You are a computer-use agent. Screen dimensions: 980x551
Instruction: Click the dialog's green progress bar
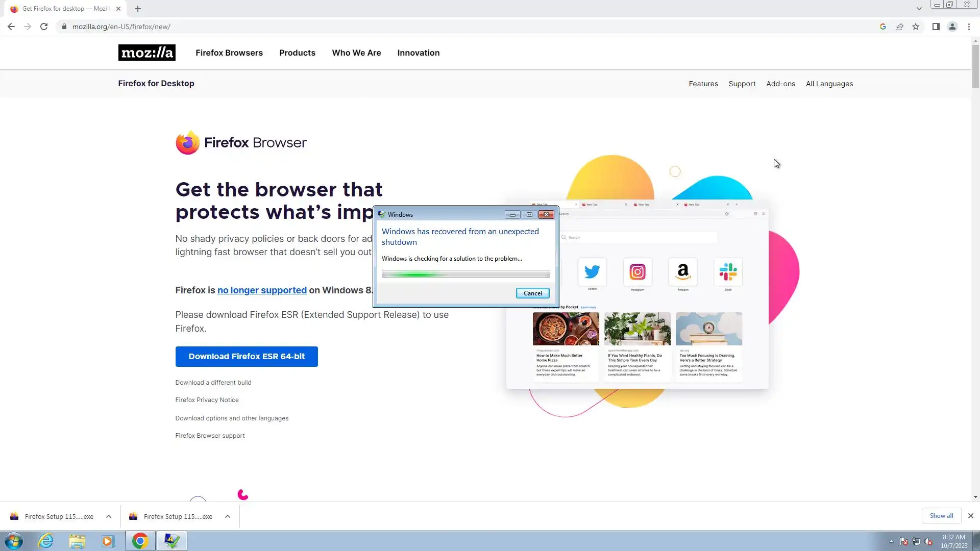coord(465,274)
